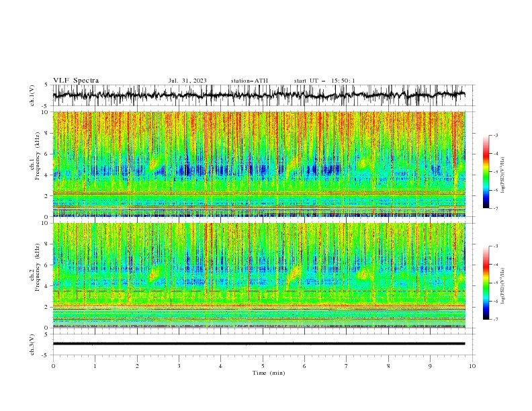Viewport: 532px width, 411px height.
Task: Click time axis tick label "7"
Action: click(x=347, y=366)
